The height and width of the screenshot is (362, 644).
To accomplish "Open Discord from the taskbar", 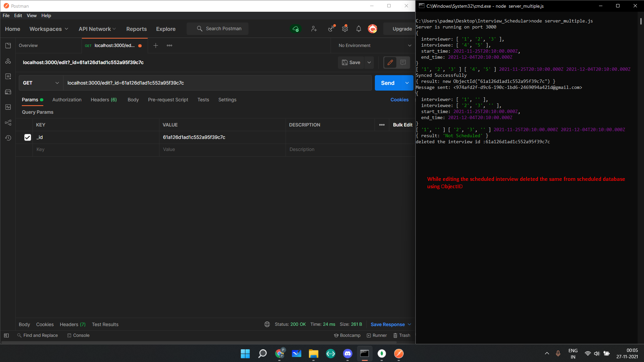I will pos(348,354).
